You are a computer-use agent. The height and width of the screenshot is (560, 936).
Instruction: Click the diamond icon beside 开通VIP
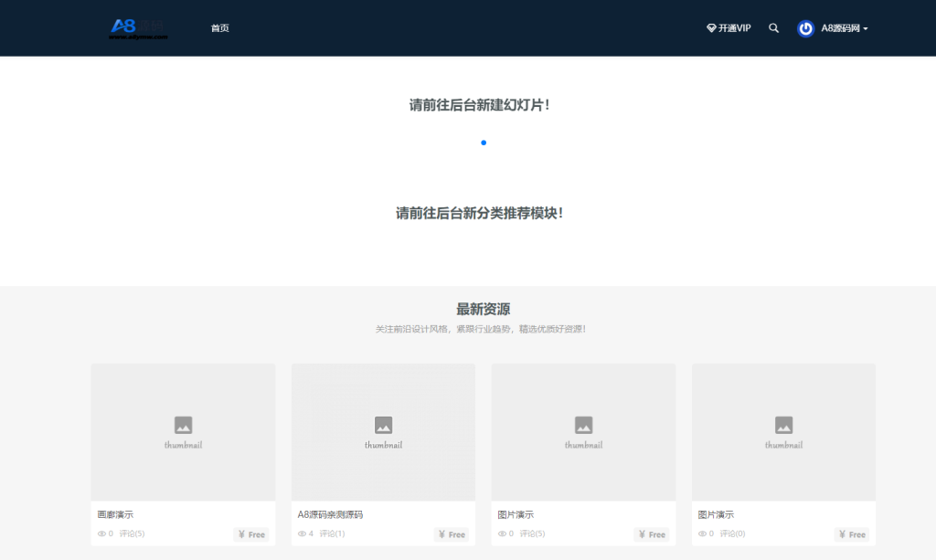coord(711,27)
